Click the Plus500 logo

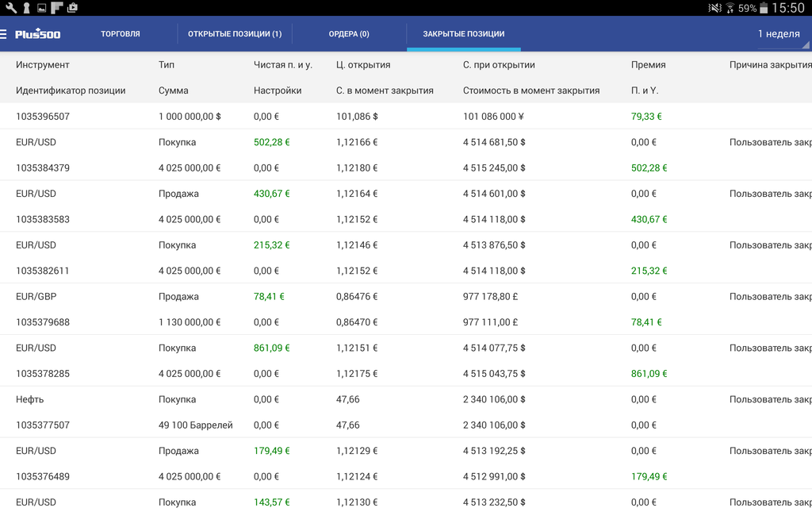[x=38, y=34]
